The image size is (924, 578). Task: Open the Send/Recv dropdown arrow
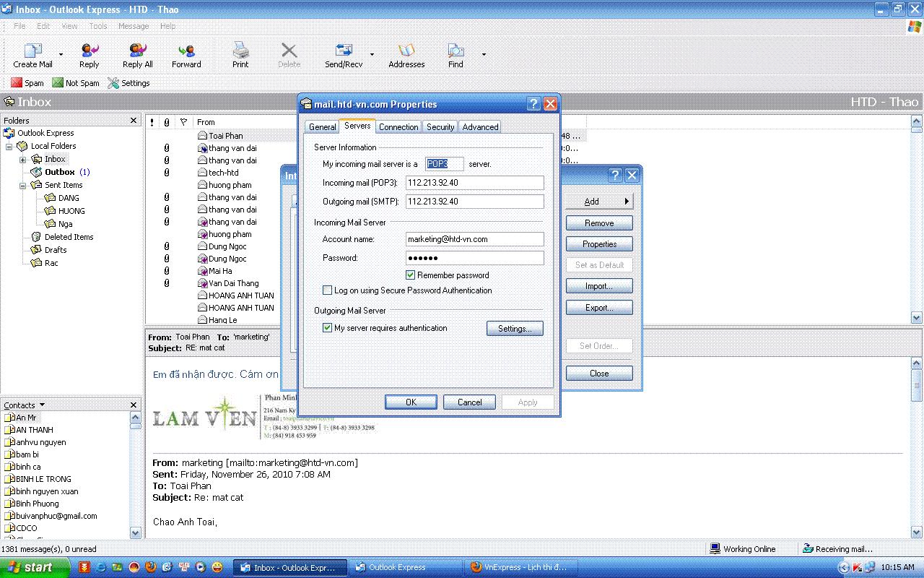[x=372, y=54]
